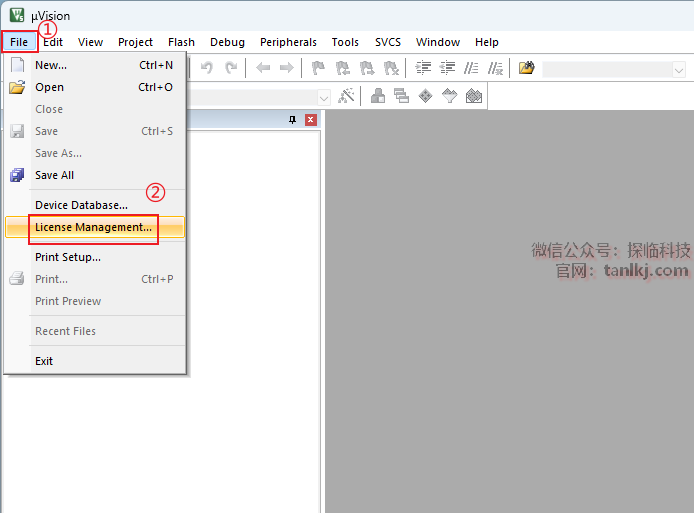Click the Undo arrow in the toolbar

pos(207,68)
